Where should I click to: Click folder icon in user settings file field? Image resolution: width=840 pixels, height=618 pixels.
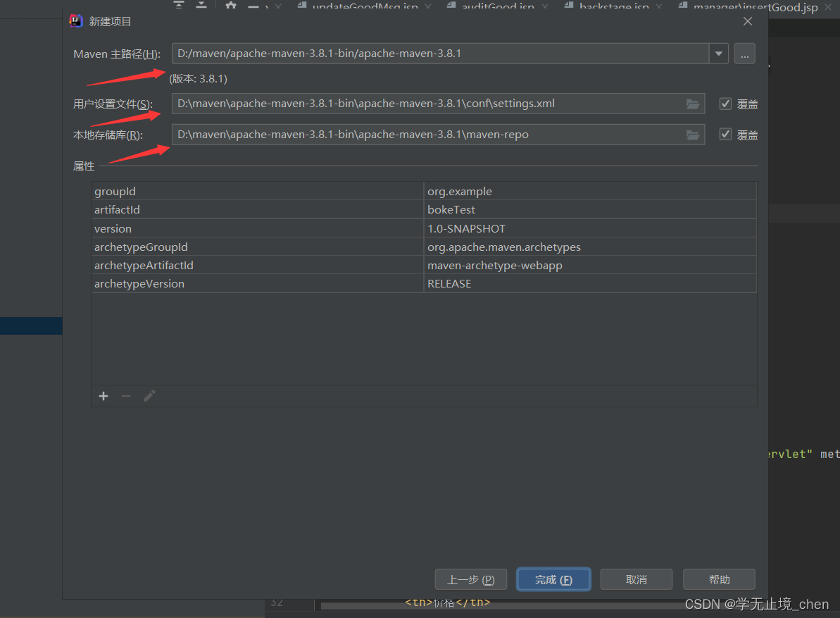coord(693,104)
